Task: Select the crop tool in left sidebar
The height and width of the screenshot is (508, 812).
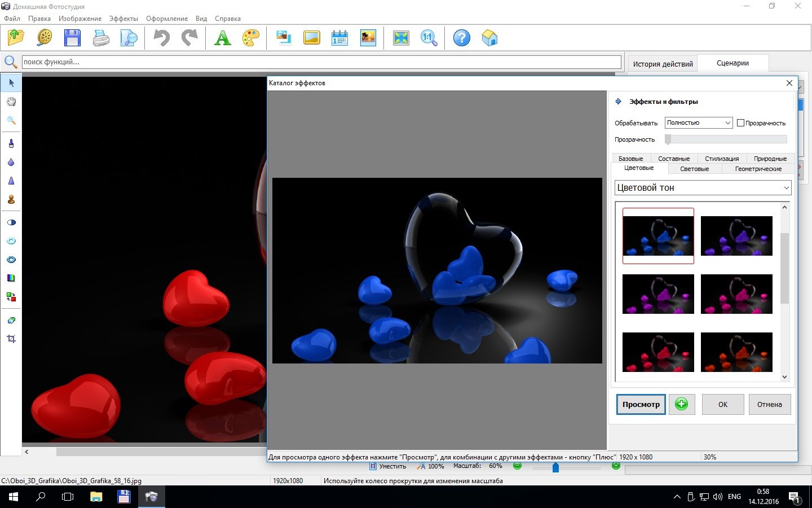Action: point(11,339)
